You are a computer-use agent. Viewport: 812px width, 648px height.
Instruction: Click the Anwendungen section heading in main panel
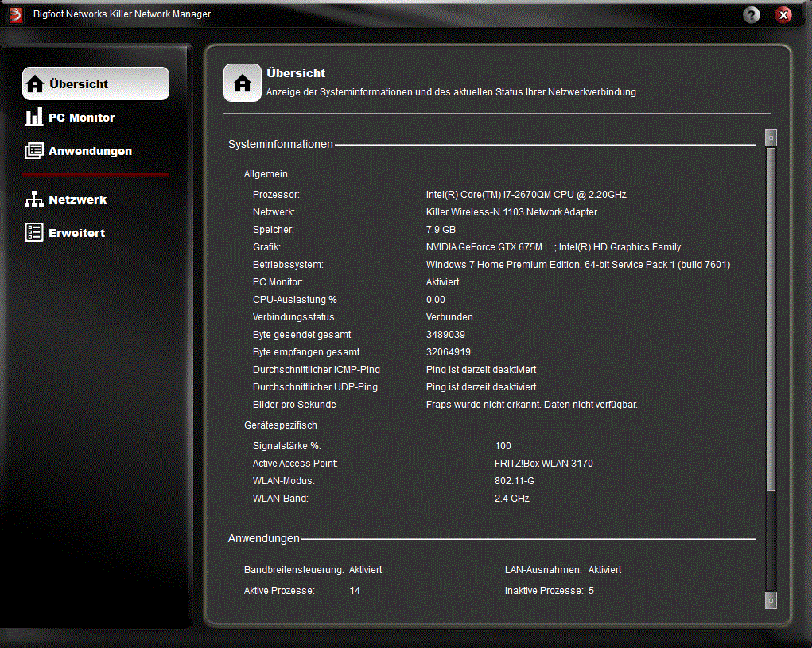[263, 539]
